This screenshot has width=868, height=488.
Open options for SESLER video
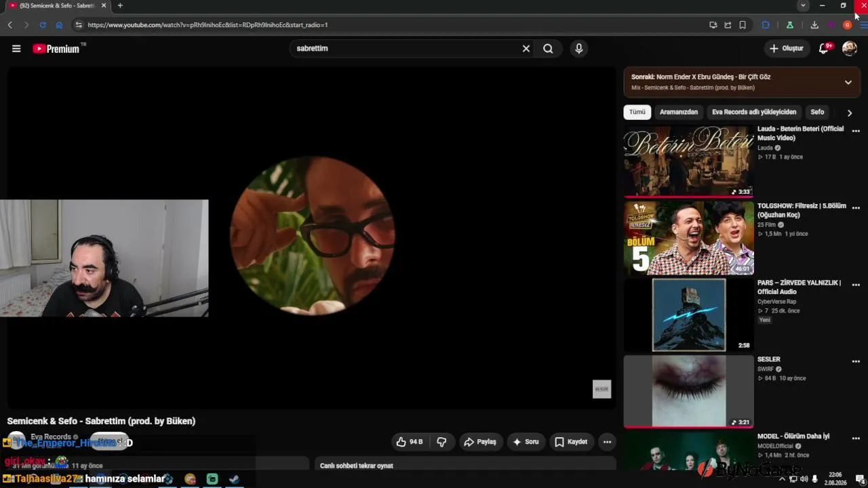(856, 361)
